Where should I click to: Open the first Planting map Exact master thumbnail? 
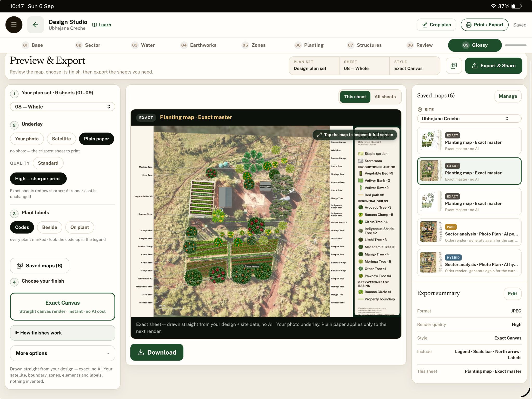tap(431, 140)
